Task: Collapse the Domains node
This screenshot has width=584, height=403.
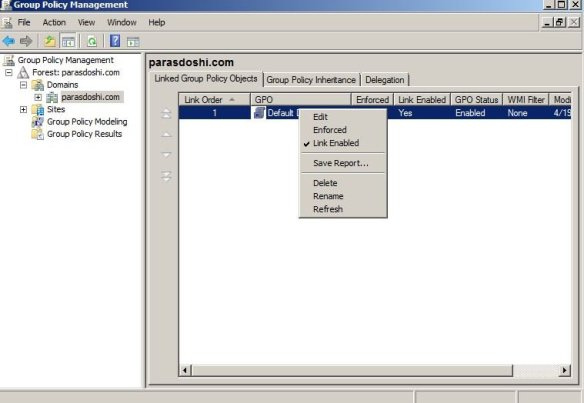Action: (23, 85)
